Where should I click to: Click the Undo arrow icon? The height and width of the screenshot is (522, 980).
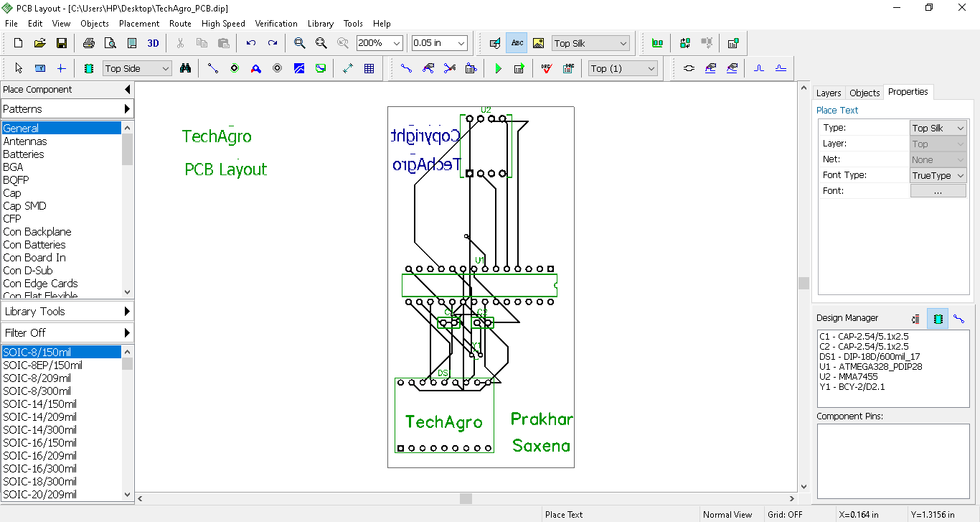(x=250, y=43)
